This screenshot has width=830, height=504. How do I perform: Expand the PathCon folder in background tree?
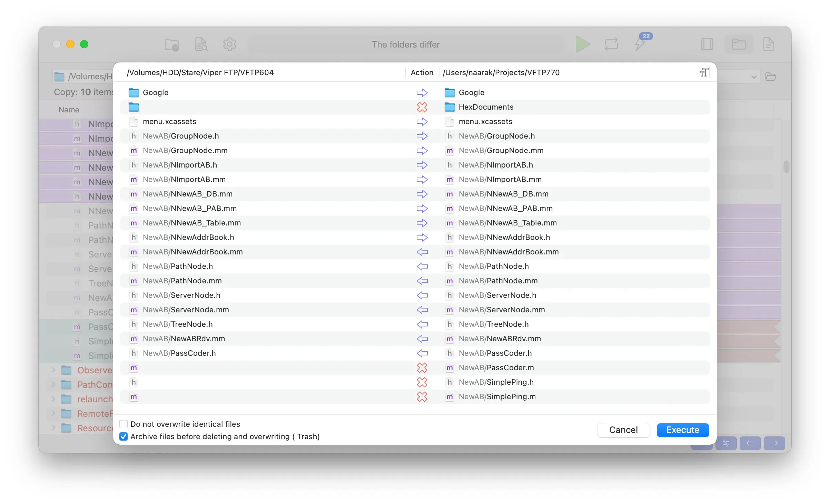pos(53,384)
